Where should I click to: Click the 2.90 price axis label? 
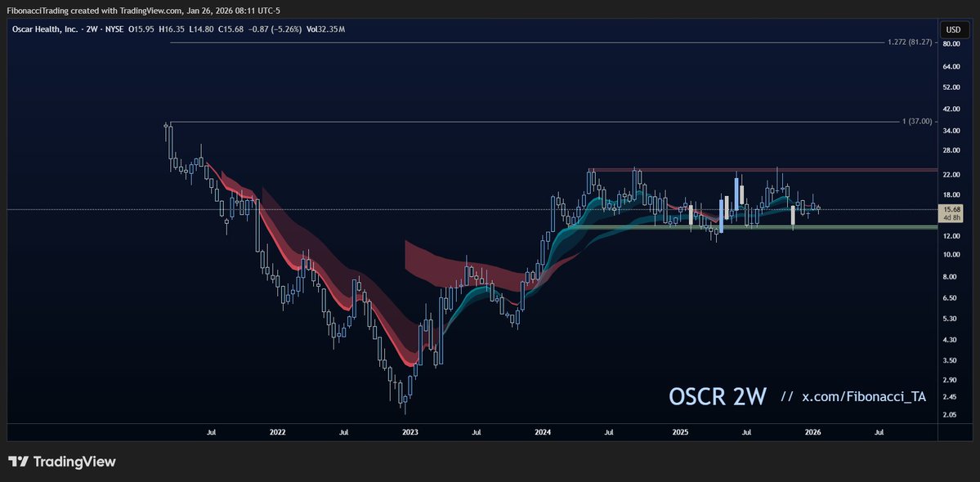pos(951,380)
